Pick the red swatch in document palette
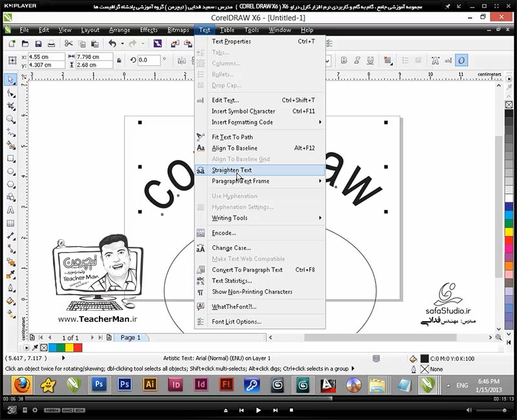This screenshot has width=517, height=420. tap(78, 348)
